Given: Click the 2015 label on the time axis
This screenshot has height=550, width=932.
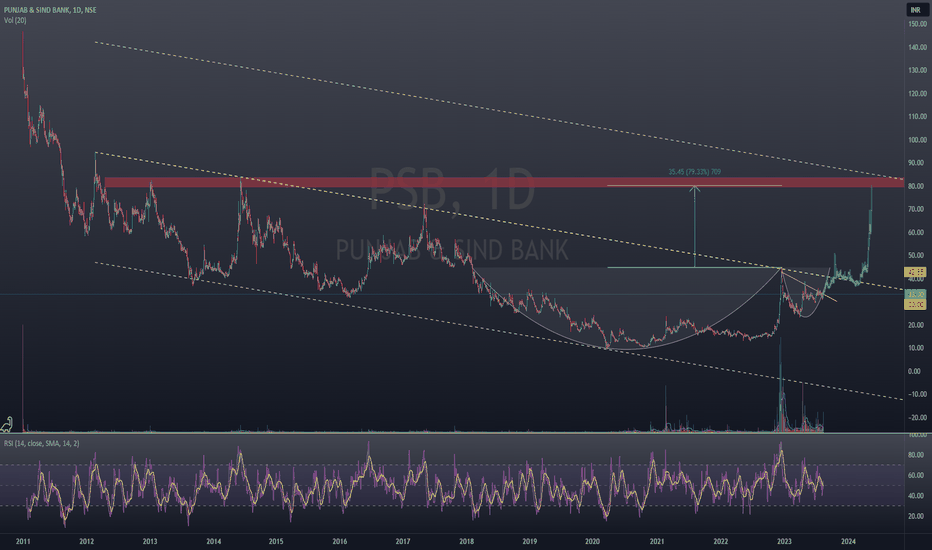Looking at the screenshot, I should [276, 542].
